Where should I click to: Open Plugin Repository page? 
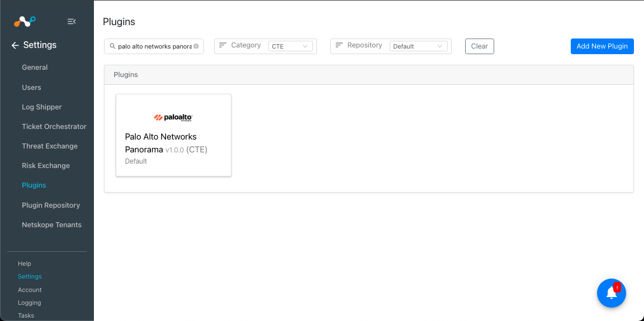click(51, 205)
